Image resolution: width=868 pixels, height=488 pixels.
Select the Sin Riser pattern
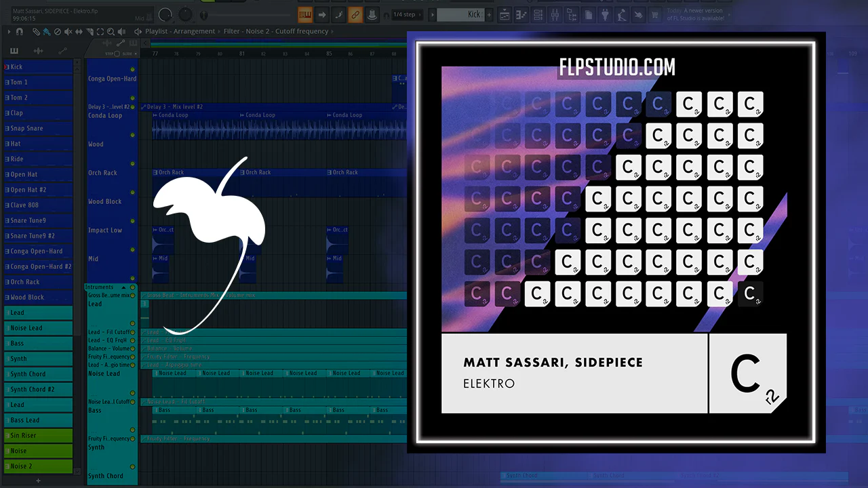38,435
